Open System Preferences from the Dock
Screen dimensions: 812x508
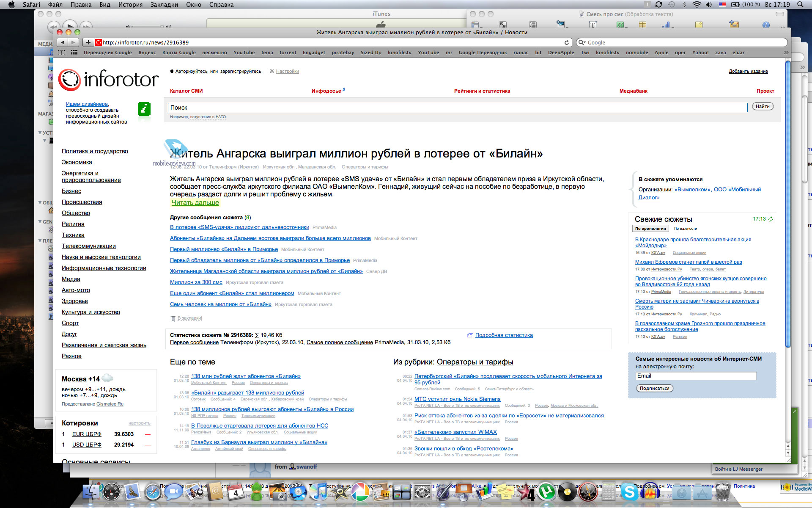pos(422,492)
